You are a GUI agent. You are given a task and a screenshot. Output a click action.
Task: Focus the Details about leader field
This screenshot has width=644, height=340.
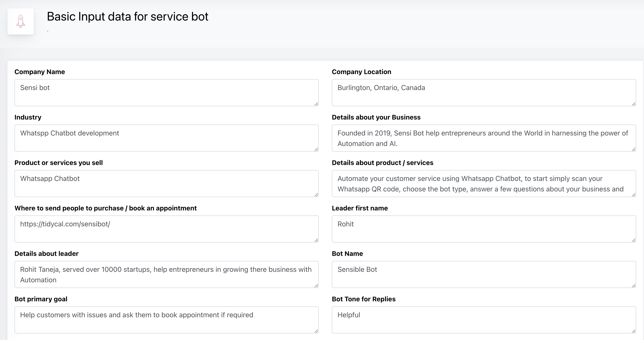[x=166, y=274]
